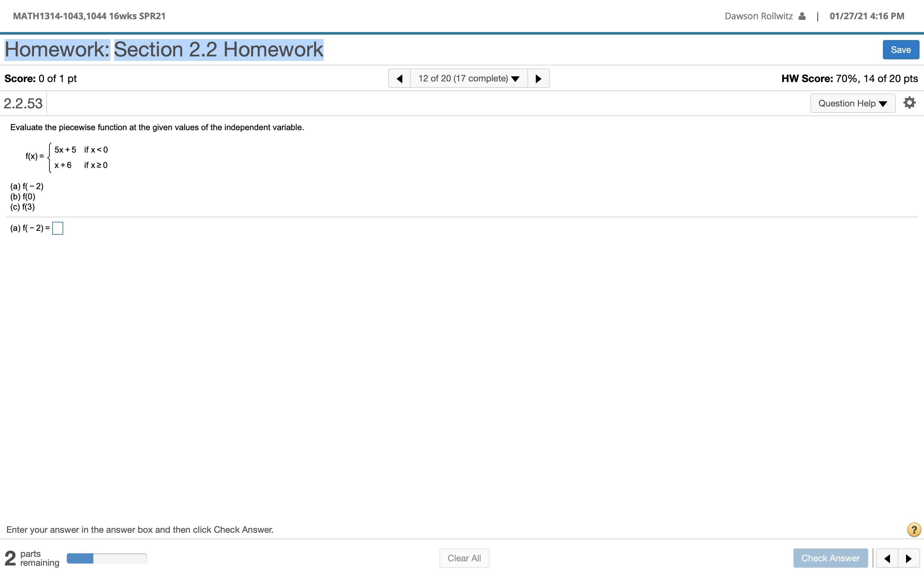Click the Section 2.2 Homework heading
This screenshot has width=924, height=577.
pos(218,50)
